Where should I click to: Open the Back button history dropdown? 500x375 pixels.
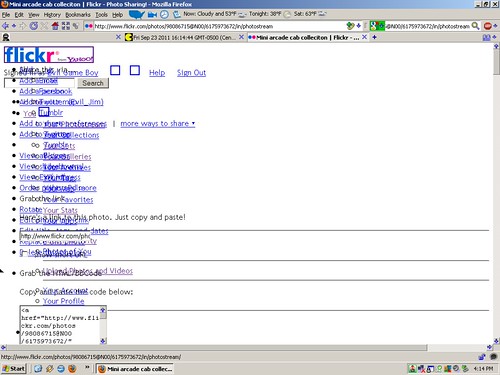click(x=14, y=26)
